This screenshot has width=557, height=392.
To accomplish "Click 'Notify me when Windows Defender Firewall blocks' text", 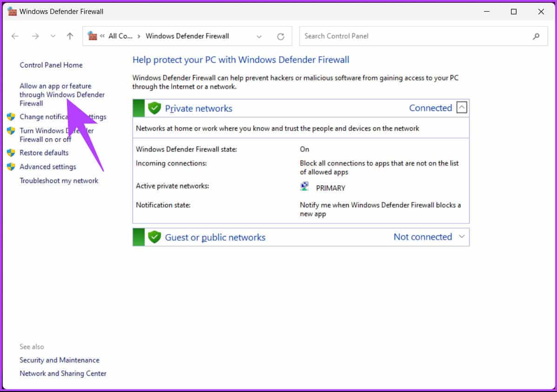I will pyautogui.click(x=380, y=209).
